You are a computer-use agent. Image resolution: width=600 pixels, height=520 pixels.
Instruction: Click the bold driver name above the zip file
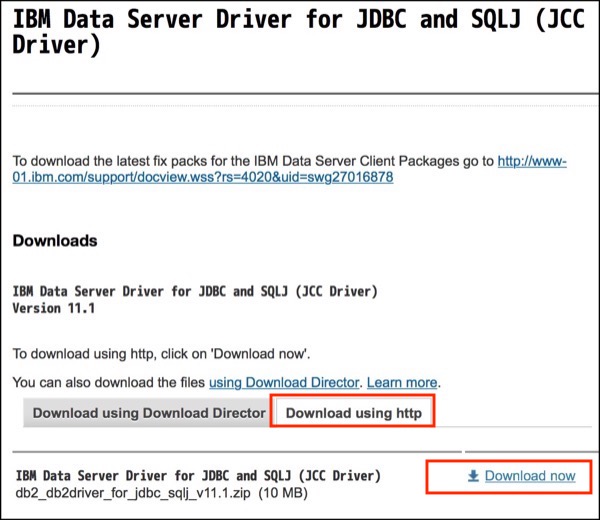pos(196,475)
